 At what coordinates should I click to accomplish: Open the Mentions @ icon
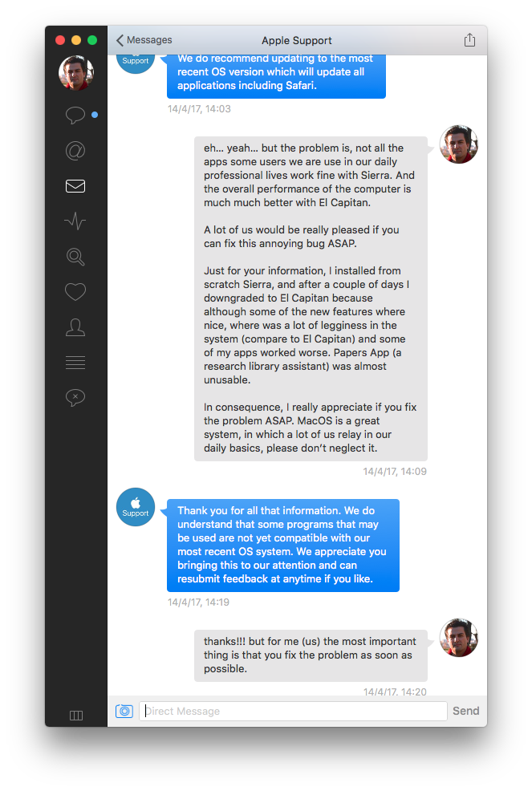coord(75,150)
